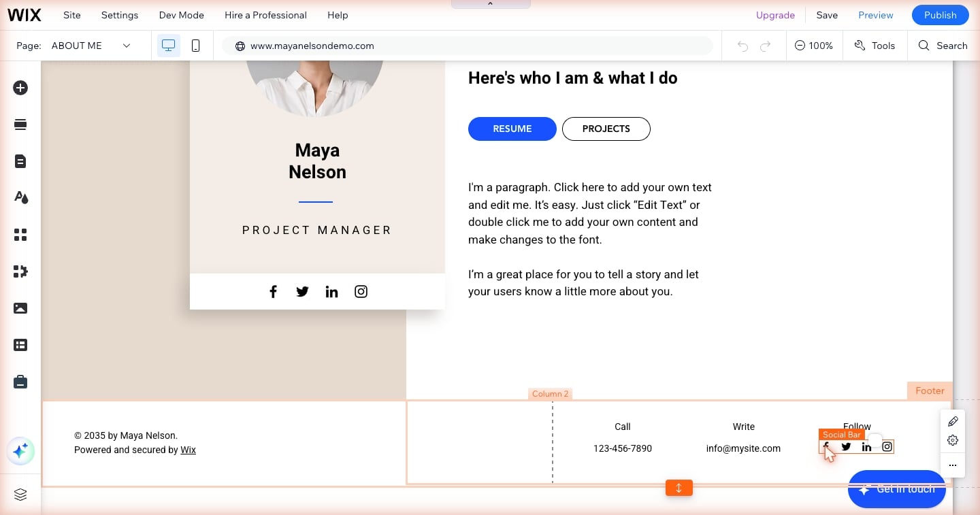This screenshot has height=515, width=980.
Task: Open the Settings menu
Action: pos(120,15)
